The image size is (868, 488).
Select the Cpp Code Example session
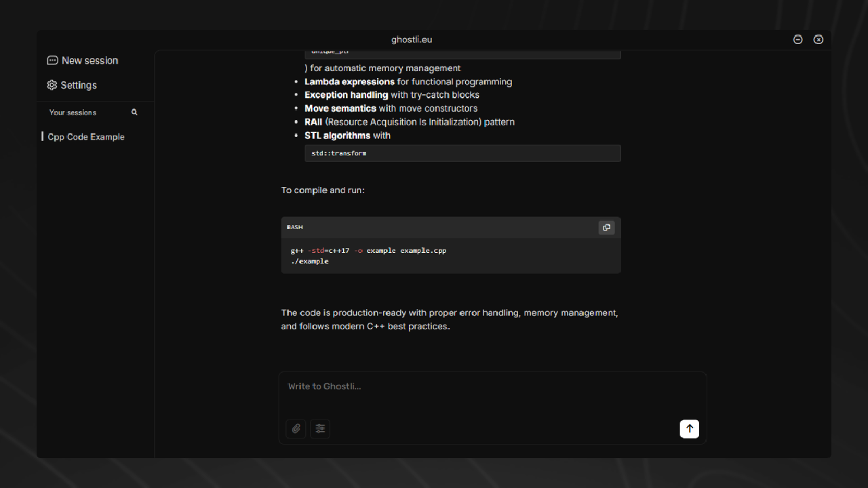click(85, 136)
